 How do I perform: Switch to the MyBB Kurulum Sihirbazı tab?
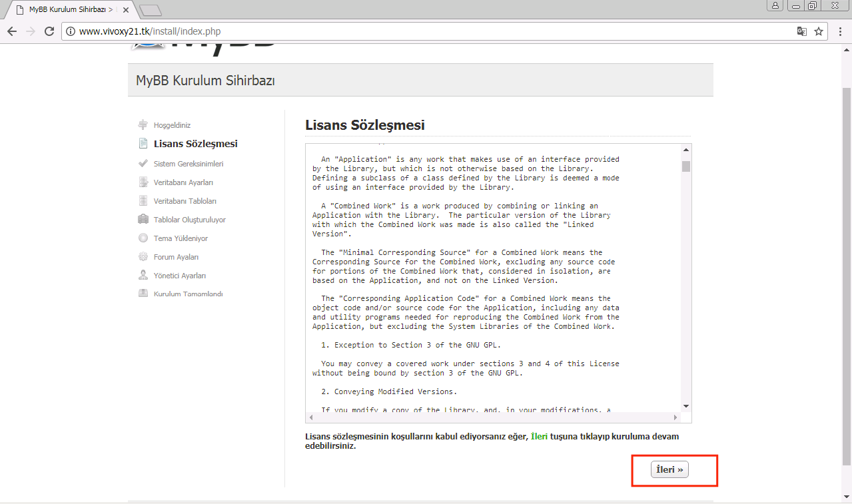[70, 10]
